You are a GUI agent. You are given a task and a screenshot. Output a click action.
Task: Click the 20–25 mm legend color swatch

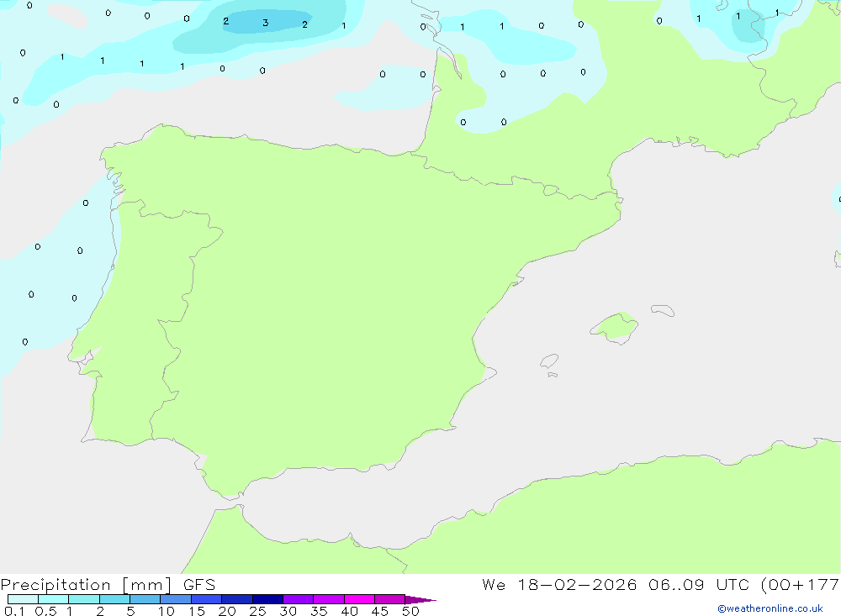pos(236,599)
